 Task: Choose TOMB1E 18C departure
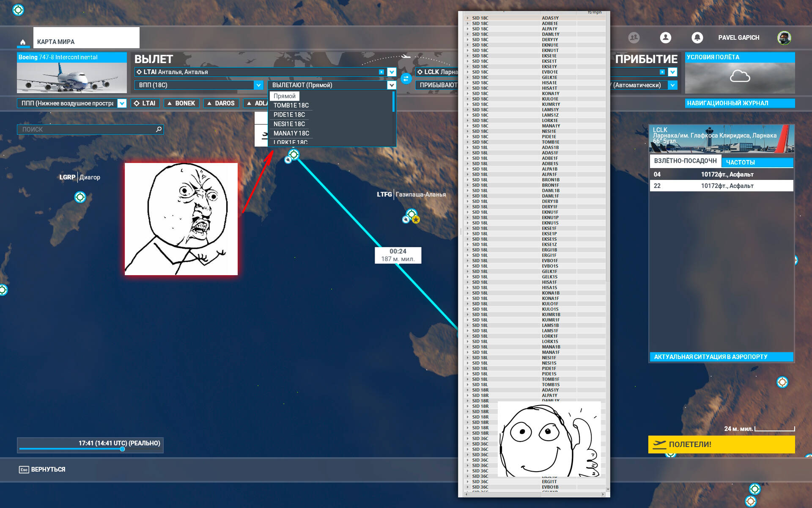[291, 105]
